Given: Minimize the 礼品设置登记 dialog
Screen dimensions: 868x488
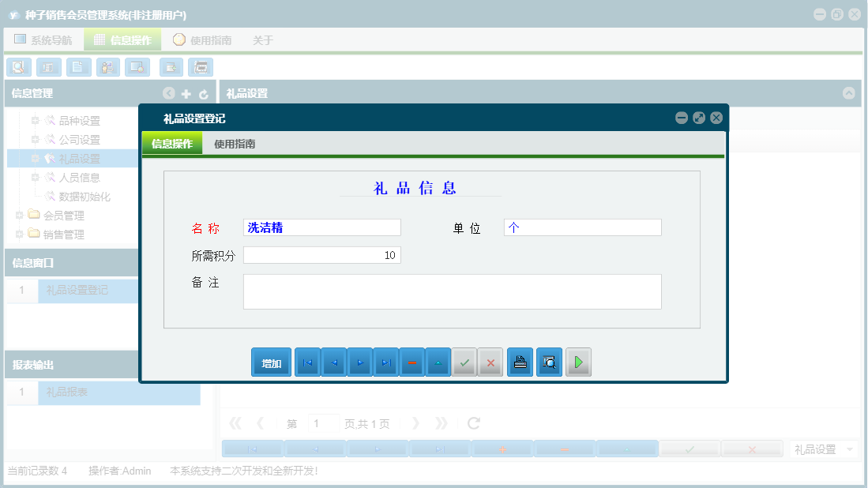Looking at the screenshot, I should [682, 118].
